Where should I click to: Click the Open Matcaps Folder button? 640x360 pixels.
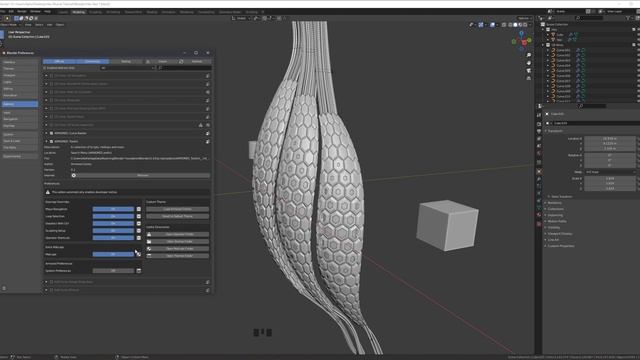click(180, 249)
